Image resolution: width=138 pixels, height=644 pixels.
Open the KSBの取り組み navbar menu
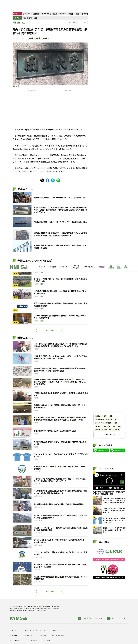[89, 267]
